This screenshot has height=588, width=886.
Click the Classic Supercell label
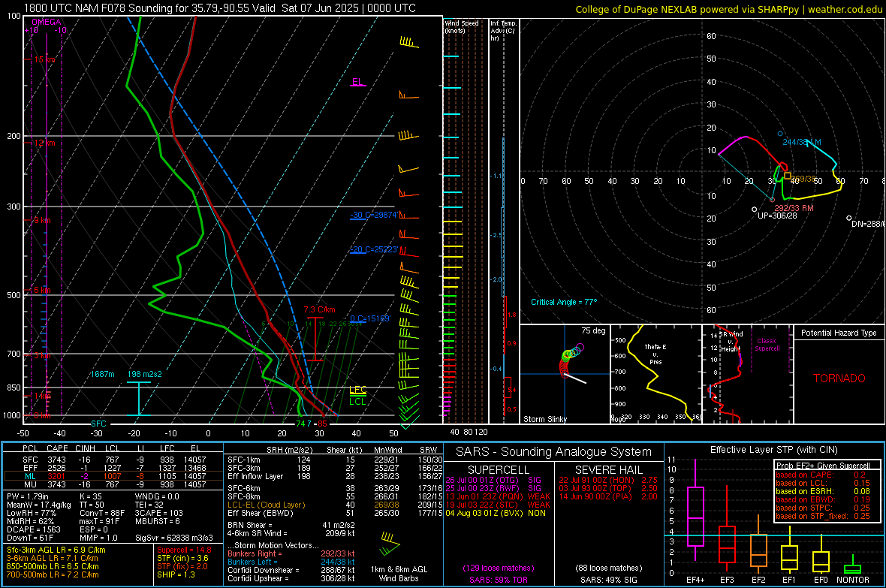click(x=767, y=345)
